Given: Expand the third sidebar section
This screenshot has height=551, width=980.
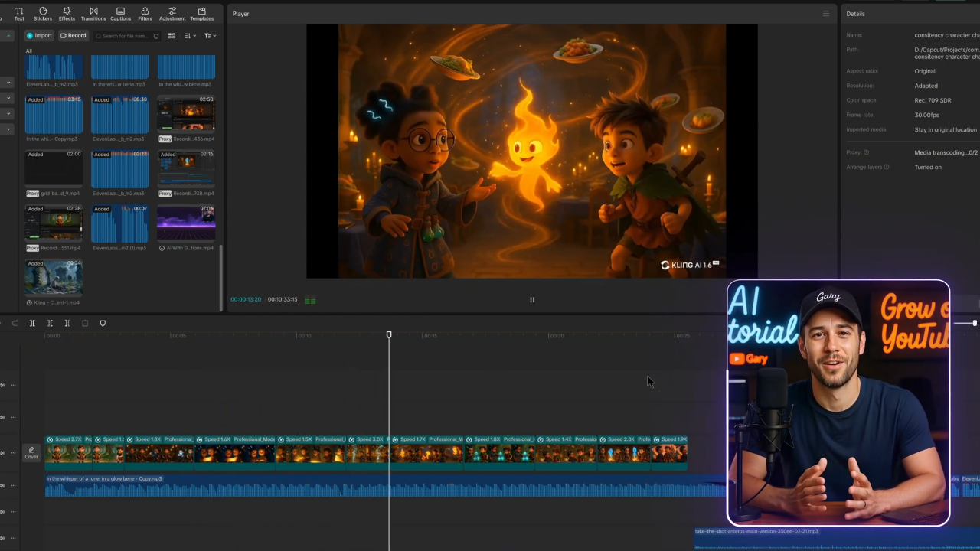Looking at the screenshot, I should (x=8, y=98).
